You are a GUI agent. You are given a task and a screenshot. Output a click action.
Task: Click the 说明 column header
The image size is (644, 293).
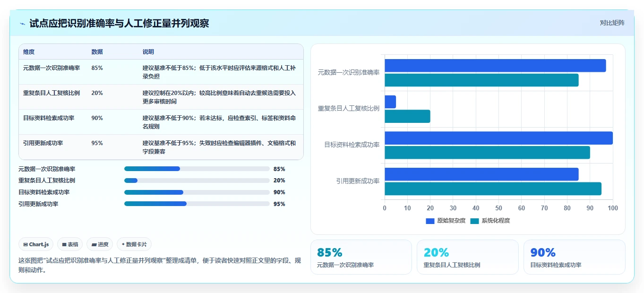tap(148, 52)
